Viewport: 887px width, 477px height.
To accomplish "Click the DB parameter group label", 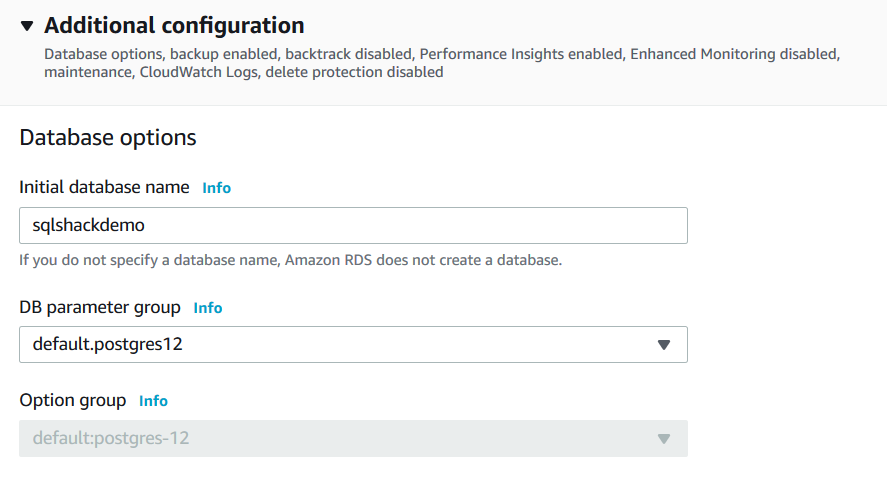I will [x=100, y=307].
